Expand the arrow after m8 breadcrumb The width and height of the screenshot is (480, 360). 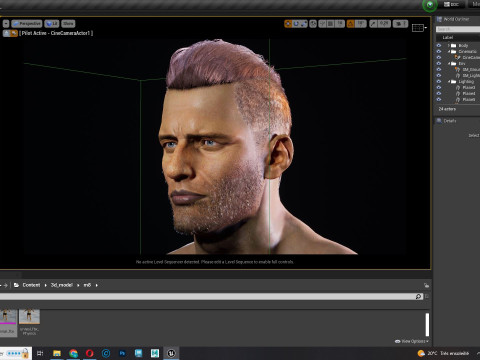[x=97, y=285]
